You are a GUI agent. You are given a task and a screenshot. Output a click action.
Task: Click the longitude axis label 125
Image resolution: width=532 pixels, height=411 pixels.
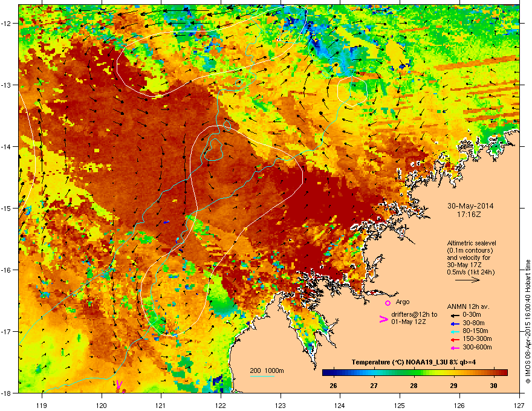point(400,405)
